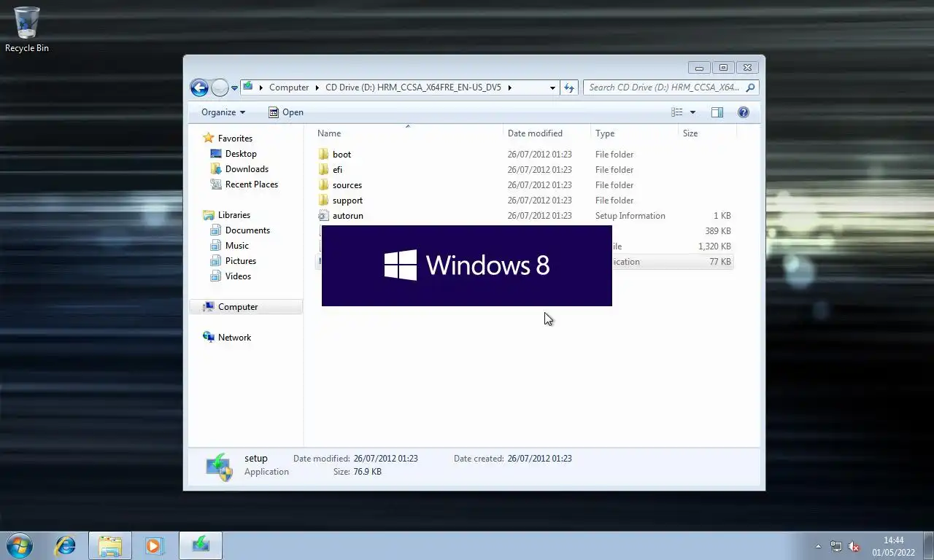This screenshot has width=934, height=560.
Task: Select the support folder icon
Action: click(324, 201)
